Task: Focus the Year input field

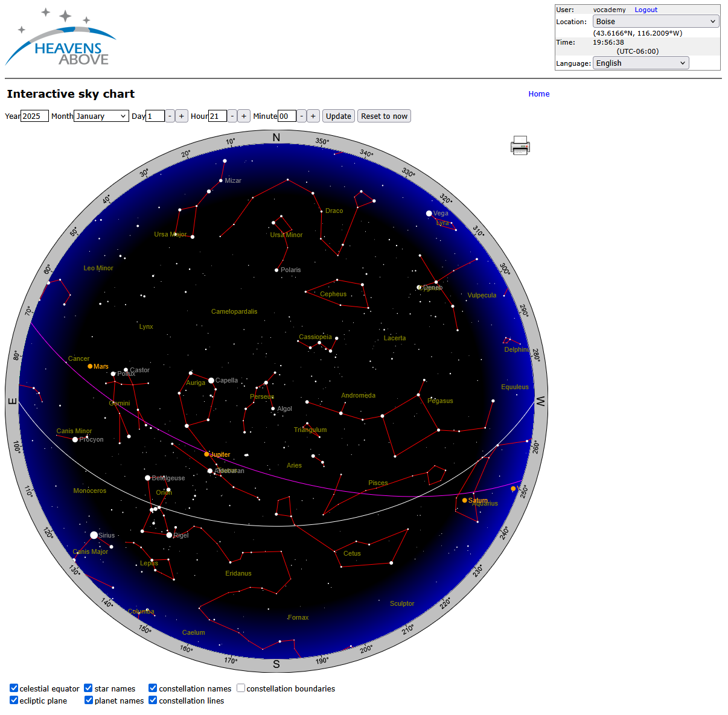Action: 34,116
